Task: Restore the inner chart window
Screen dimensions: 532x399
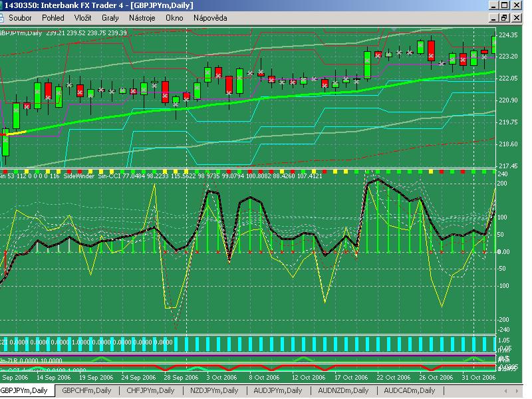Action: (505, 18)
